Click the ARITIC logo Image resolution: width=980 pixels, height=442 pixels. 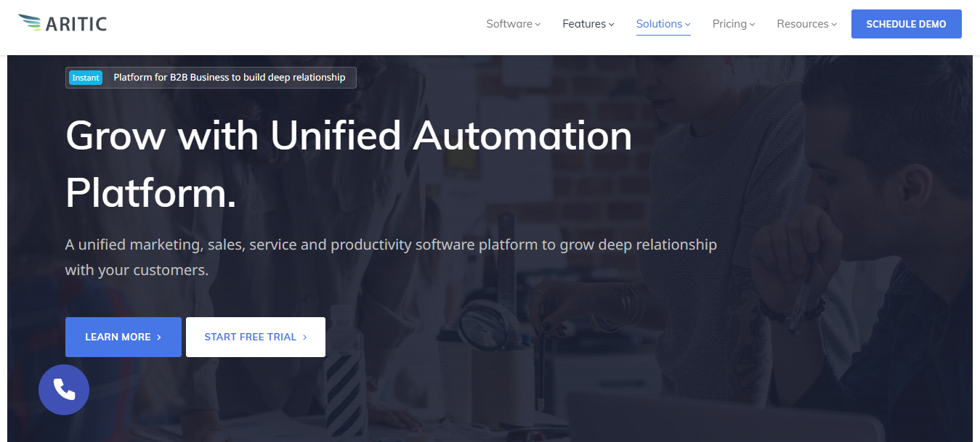[62, 22]
